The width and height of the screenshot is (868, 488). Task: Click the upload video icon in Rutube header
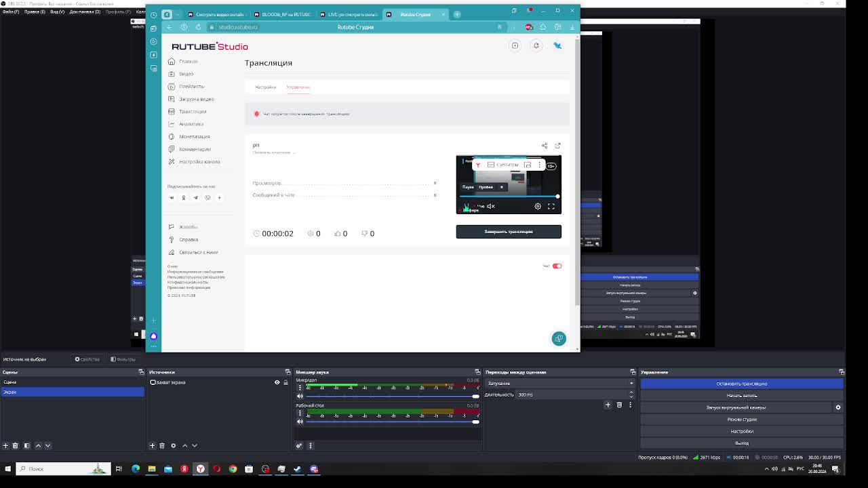tap(515, 45)
